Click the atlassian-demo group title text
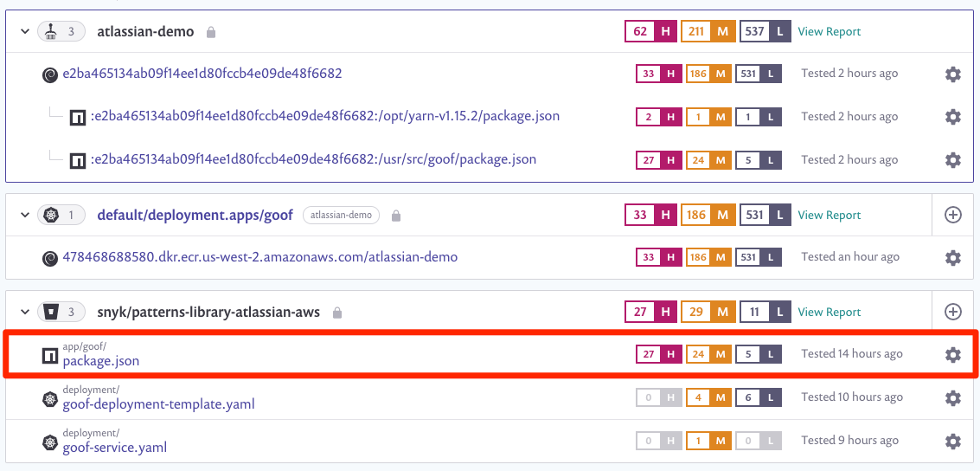Image resolution: width=980 pixels, height=471 pixels. point(145,31)
